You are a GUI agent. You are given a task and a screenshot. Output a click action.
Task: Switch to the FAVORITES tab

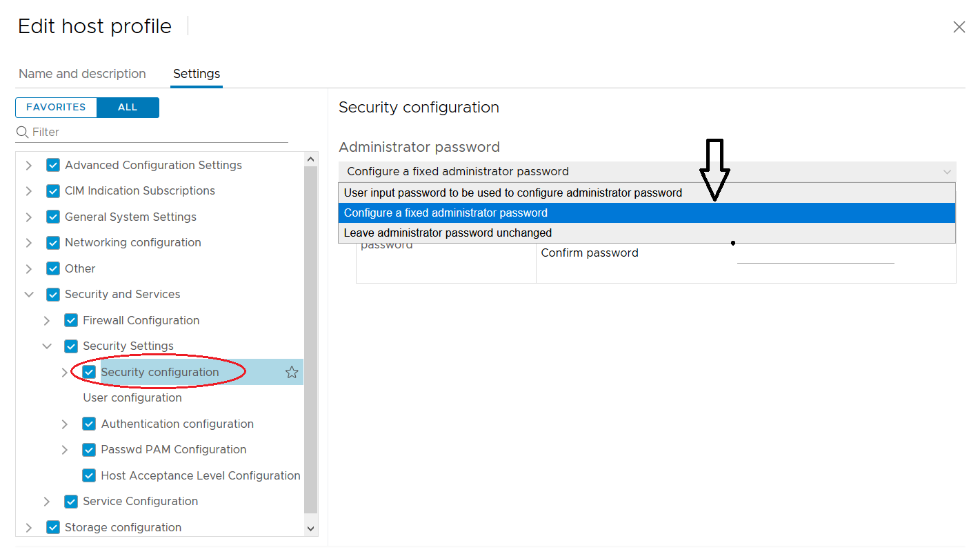(x=55, y=107)
